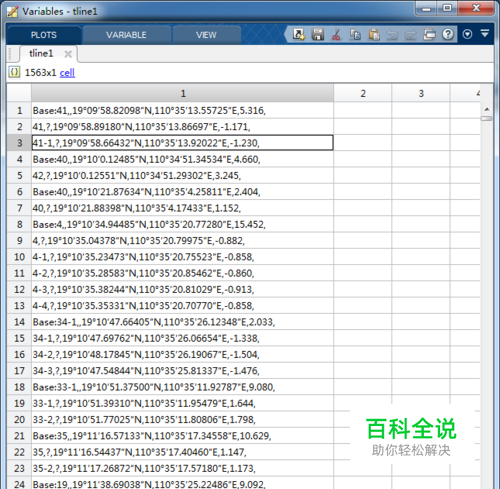Click the vertical scrollbar thumb
Screen dimensions: 500x489
tap(487, 118)
